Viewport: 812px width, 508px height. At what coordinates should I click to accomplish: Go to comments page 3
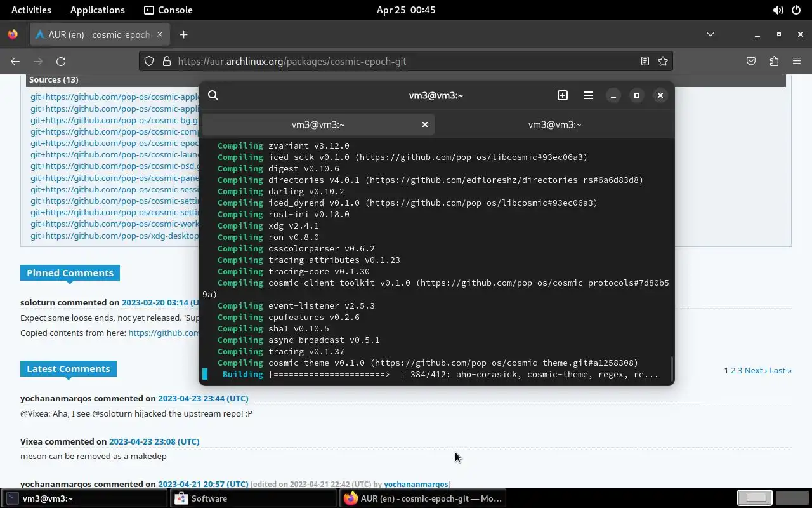click(740, 370)
